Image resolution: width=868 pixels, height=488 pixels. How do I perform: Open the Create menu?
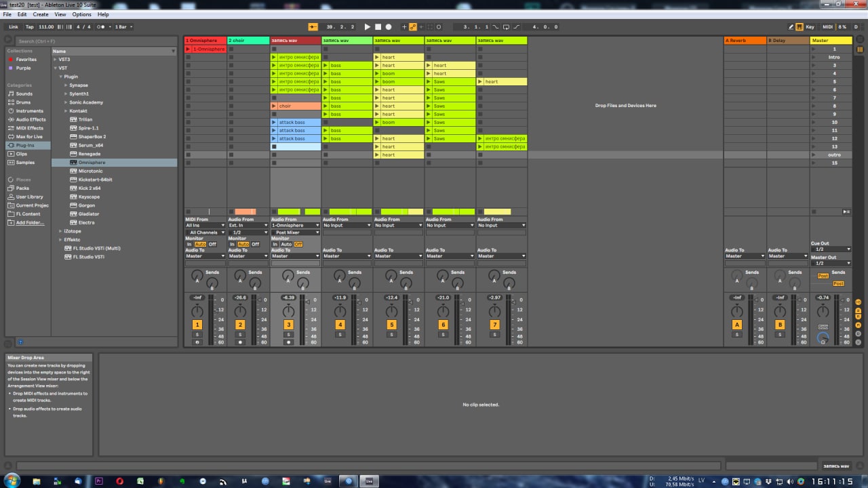(41, 14)
